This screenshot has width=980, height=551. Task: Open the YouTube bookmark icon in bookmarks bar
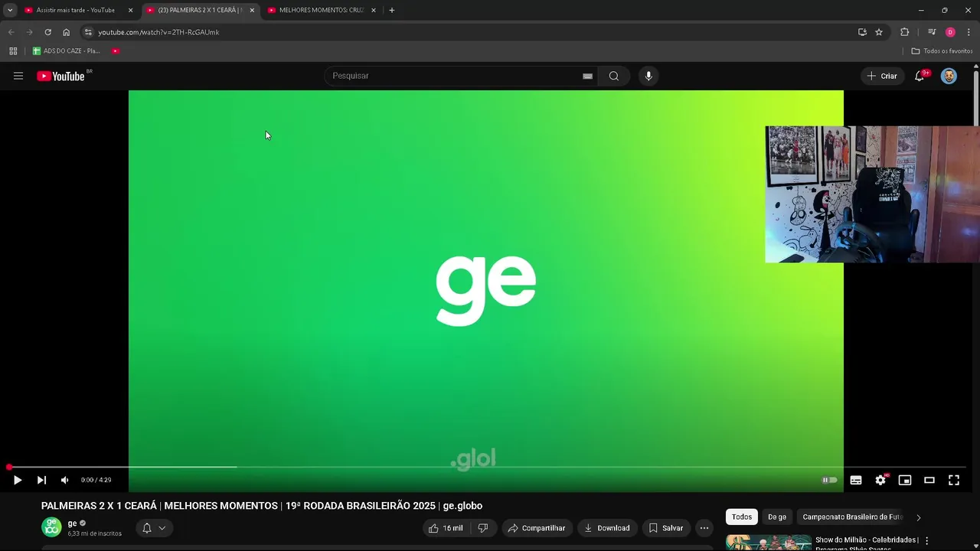pos(116,51)
